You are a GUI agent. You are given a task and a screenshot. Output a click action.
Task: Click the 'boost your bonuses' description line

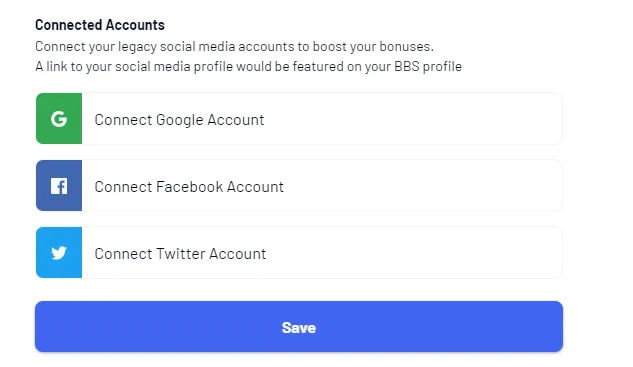[x=234, y=47]
